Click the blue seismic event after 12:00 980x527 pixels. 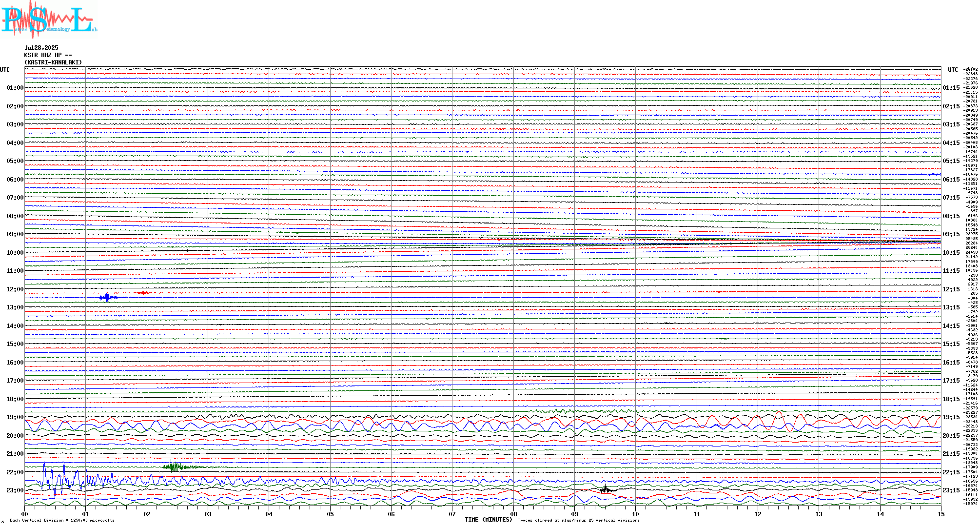(x=108, y=297)
